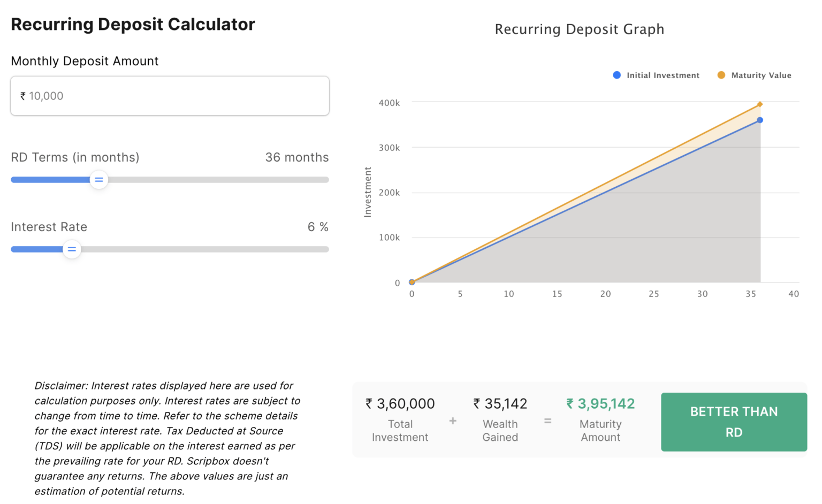Viewport: 822px width, 504px height.
Task: Click the blue Initial Investment legend dot
Action: 616,75
